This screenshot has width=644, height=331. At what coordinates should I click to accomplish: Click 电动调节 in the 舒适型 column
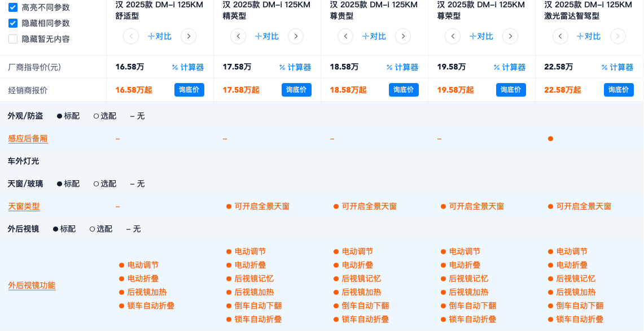coord(143,265)
